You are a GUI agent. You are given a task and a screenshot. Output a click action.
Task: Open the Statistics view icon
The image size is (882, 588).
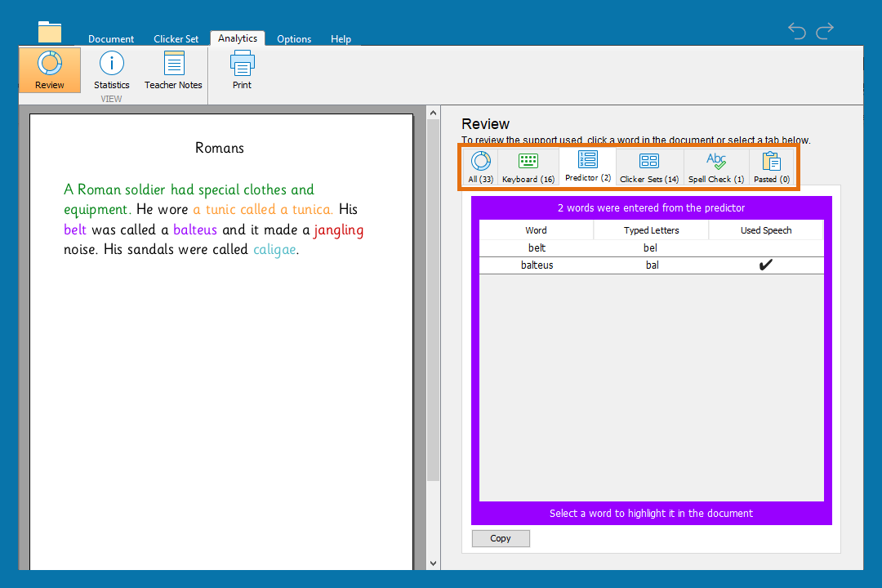coord(111,69)
